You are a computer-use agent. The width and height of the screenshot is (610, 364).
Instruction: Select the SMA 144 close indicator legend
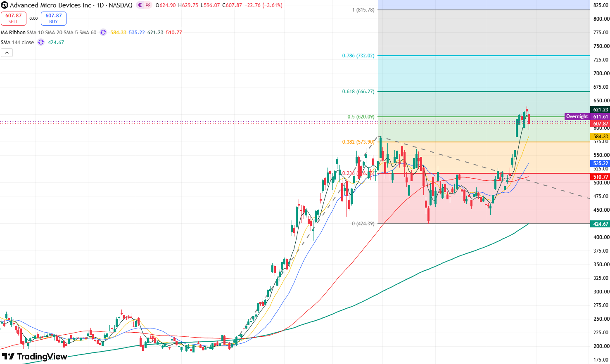[x=17, y=42]
